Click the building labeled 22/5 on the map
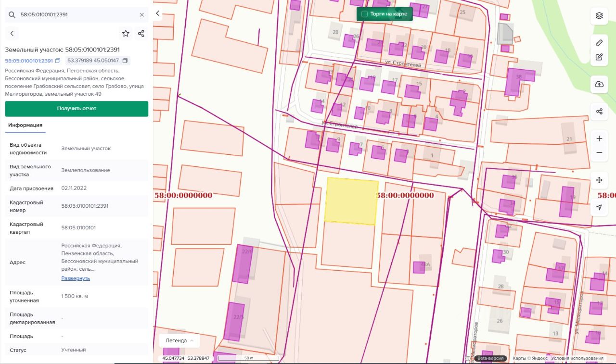Screen dimensions: 616x364 [235, 321]
